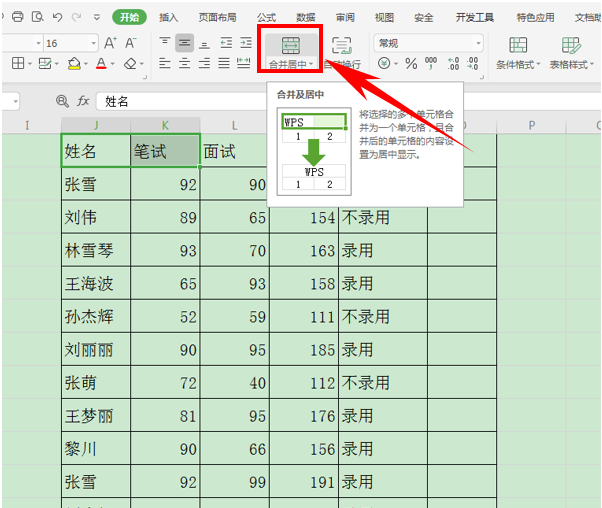This screenshot has height=508, width=602.
Task: Increase the text indent
Action: [246, 43]
